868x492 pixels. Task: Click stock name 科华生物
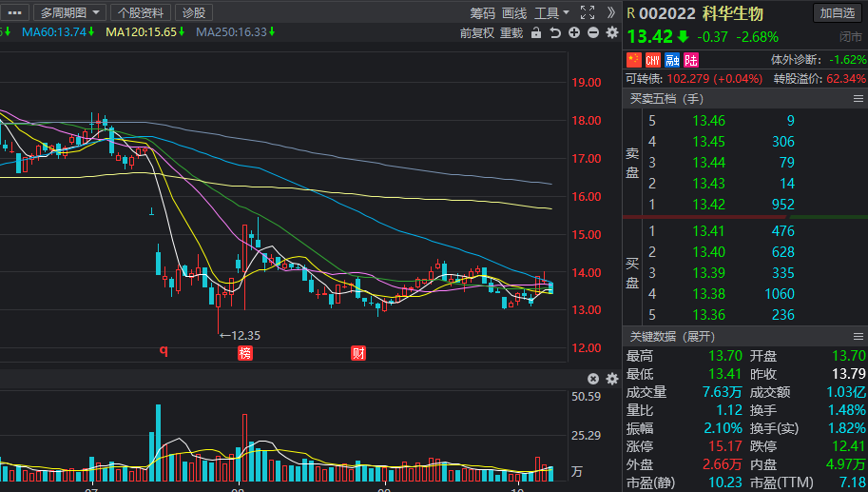[733, 13]
